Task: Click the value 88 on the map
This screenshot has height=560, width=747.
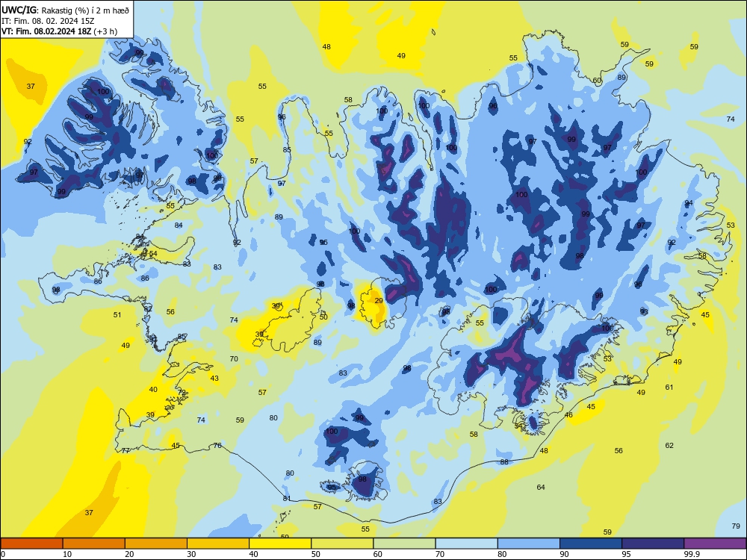Action: 504,461
